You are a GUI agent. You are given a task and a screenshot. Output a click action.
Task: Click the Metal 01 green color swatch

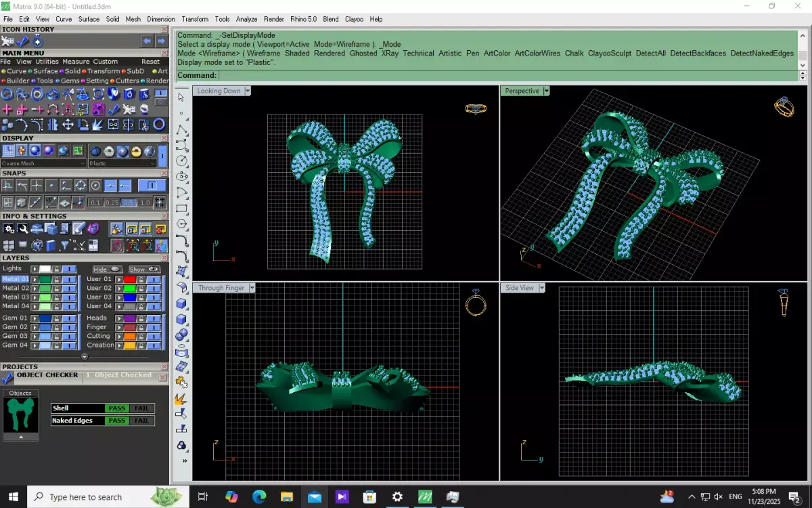(x=45, y=280)
